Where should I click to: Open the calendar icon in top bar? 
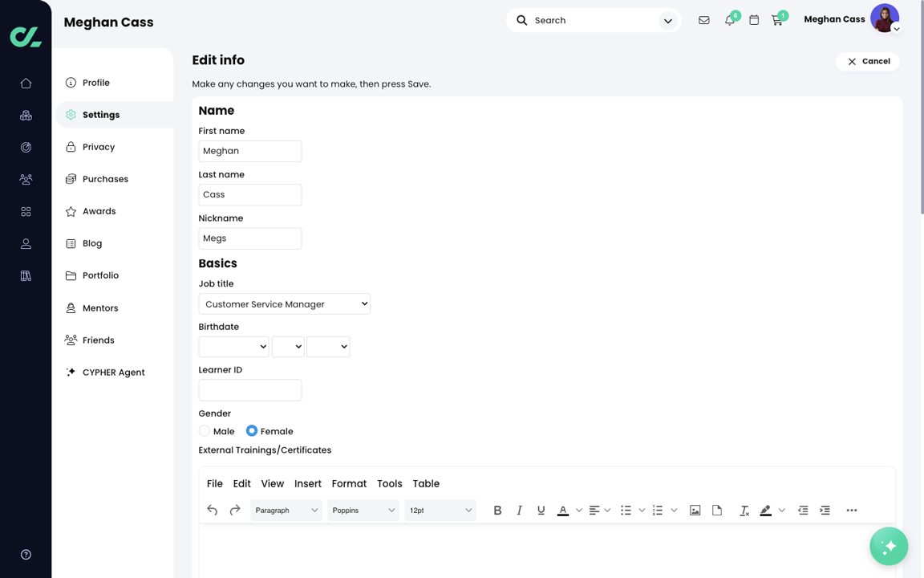point(754,20)
